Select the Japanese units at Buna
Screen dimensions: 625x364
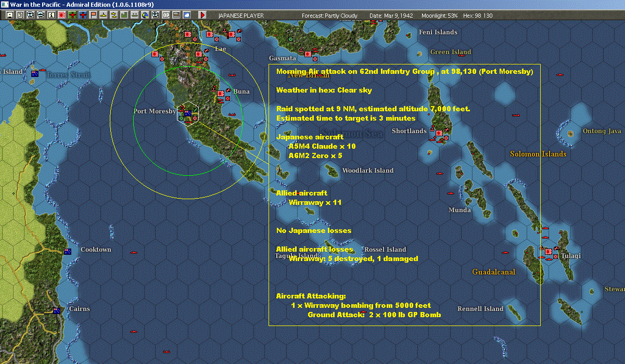pyautogui.click(x=221, y=94)
